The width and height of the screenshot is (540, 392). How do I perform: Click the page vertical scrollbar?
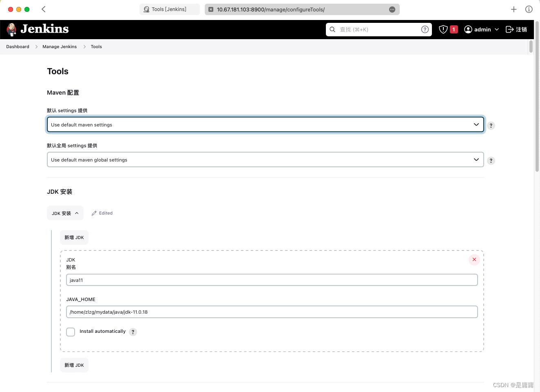[x=537, y=96]
